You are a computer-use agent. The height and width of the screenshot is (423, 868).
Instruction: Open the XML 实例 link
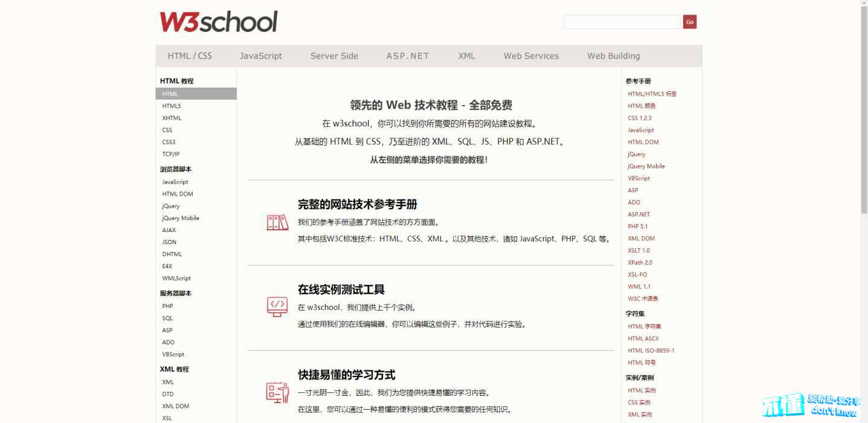tap(640, 415)
